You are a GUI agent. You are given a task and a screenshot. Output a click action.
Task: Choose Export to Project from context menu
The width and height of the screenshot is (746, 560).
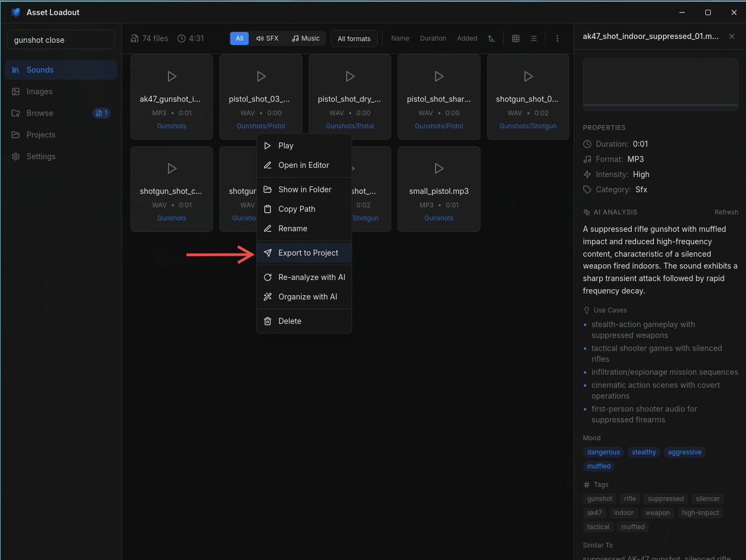click(308, 253)
